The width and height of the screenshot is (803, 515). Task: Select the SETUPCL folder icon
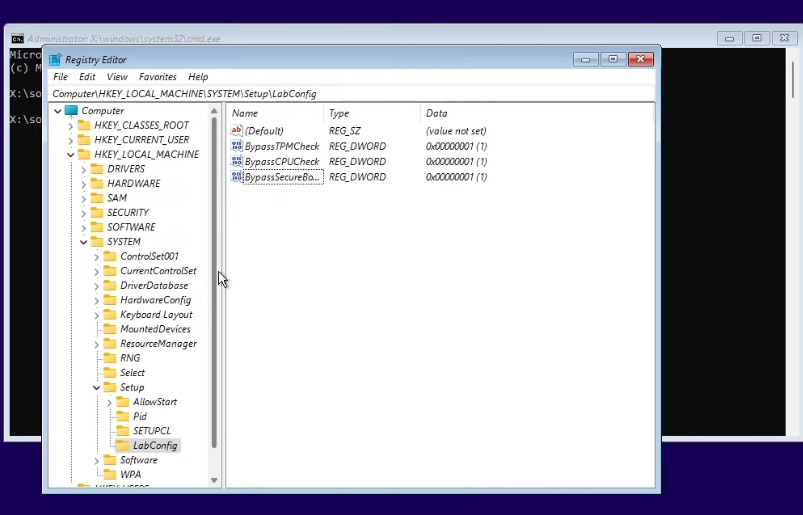[x=123, y=431]
